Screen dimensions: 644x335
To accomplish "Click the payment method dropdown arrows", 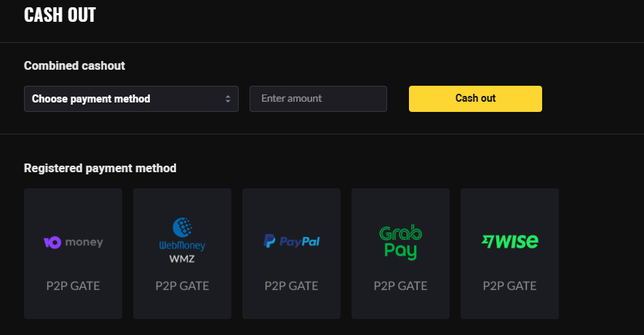I will (228, 99).
